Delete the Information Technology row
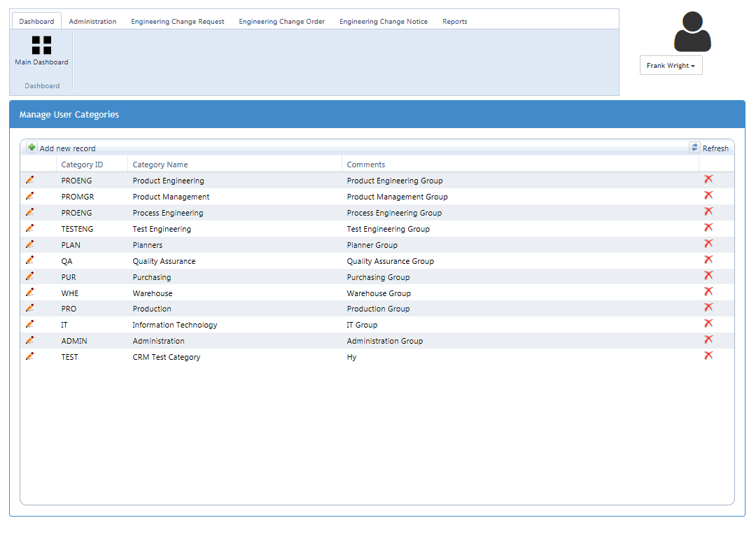 (x=708, y=323)
